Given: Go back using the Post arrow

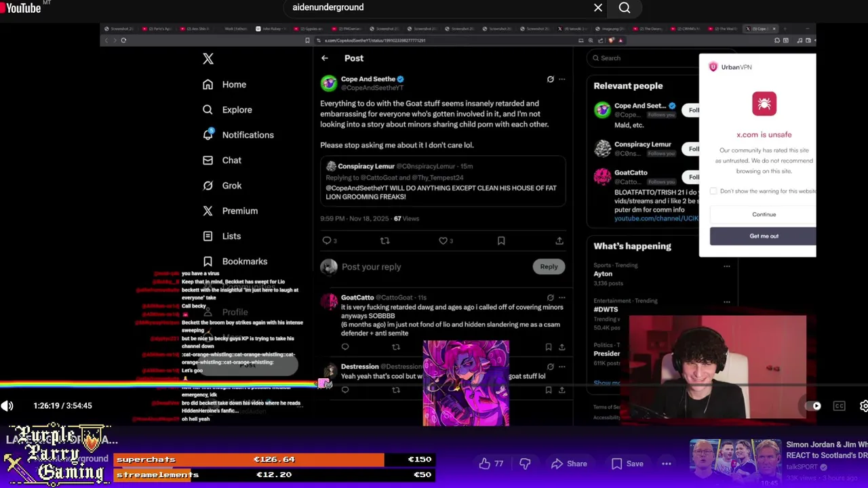Looking at the screenshot, I should [325, 58].
